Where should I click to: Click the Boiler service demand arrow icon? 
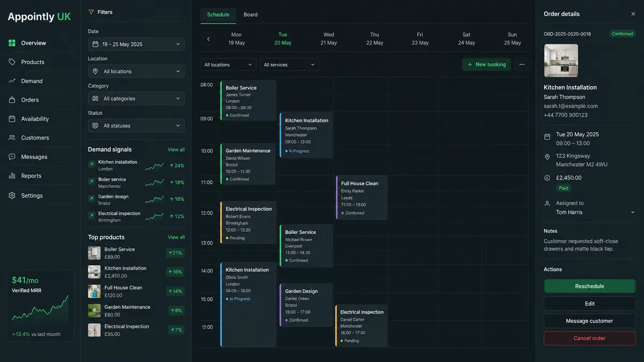[x=91, y=182]
